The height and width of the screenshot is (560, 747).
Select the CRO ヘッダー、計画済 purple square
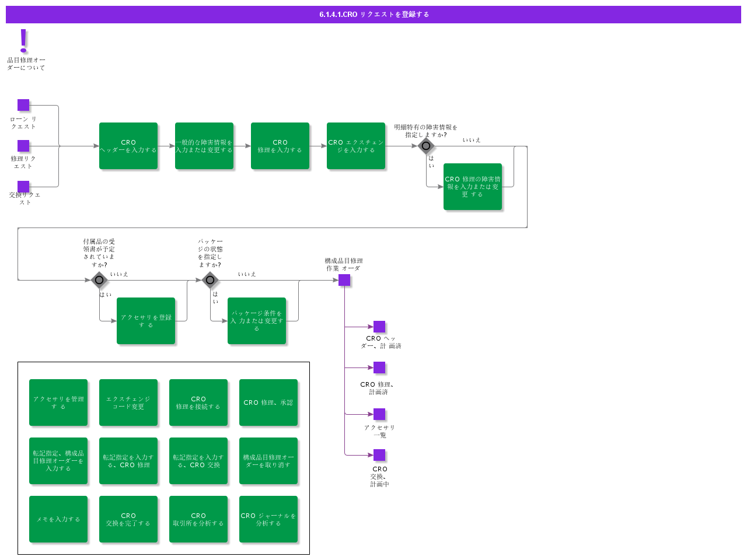(379, 327)
